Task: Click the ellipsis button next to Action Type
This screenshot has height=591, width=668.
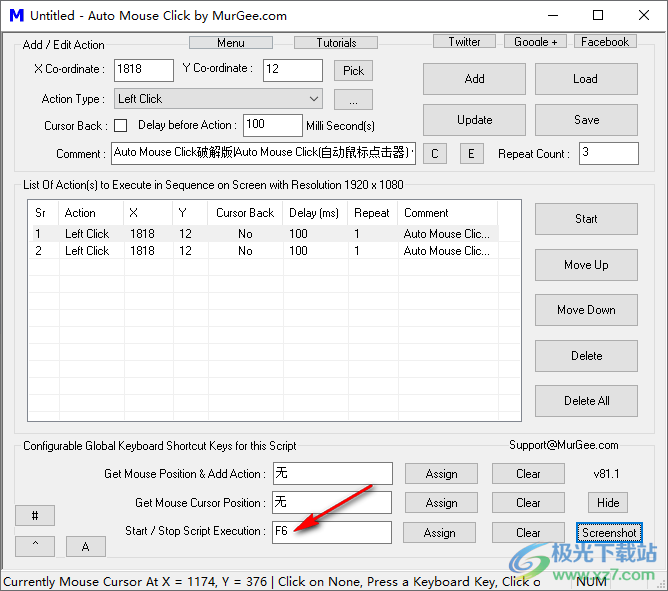Action: click(x=353, y=100)
